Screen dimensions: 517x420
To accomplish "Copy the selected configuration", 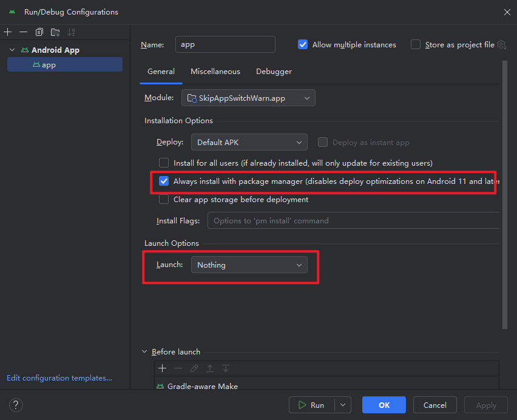I will pyautogui.click(x=39, y=32).
